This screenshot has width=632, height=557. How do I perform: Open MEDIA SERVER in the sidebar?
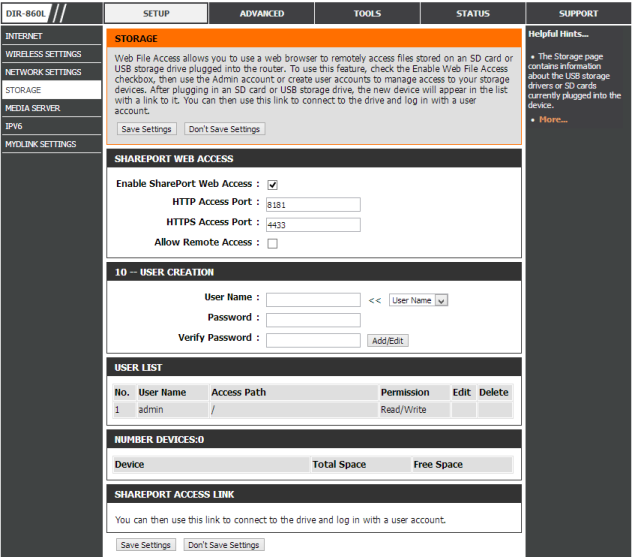(x=51, y=108)
